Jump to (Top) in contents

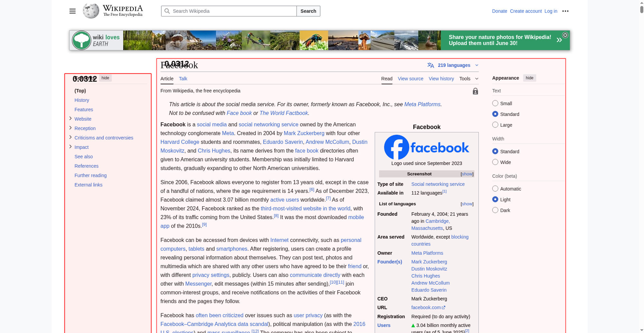[x=80, y=91]
